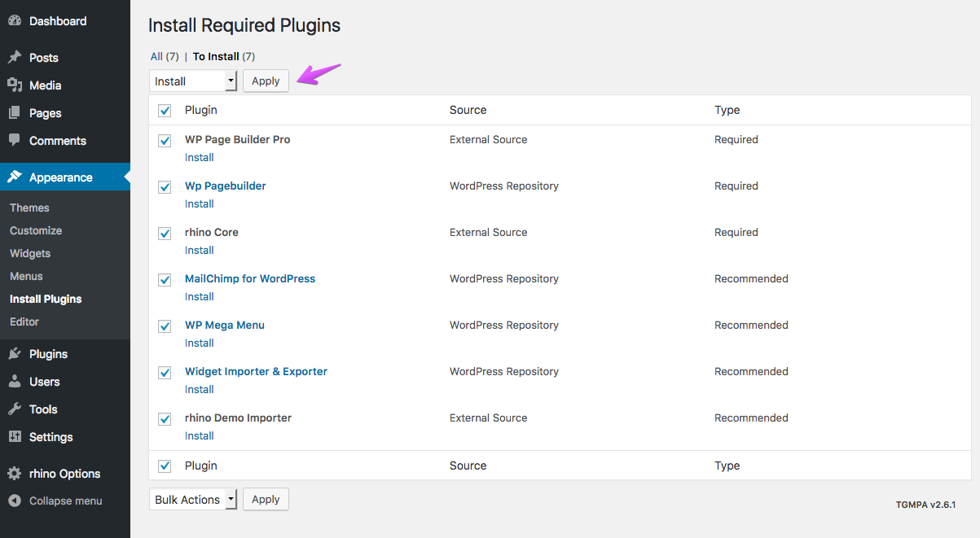Uncheck the Wp Pagebuilder checkbox
This screenshot has height=538, width=980.
(x=165, y=187)
